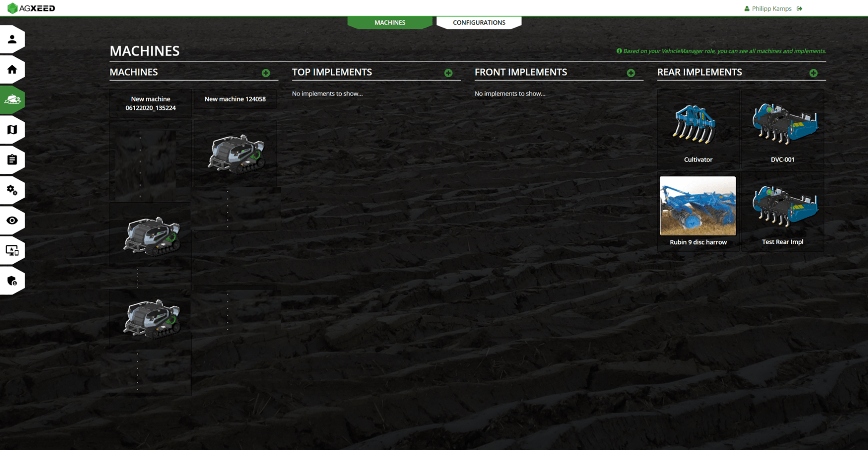Screen dimensions: 868x450
Task: Click the green robot machines icon
Action: coord(12,99)
